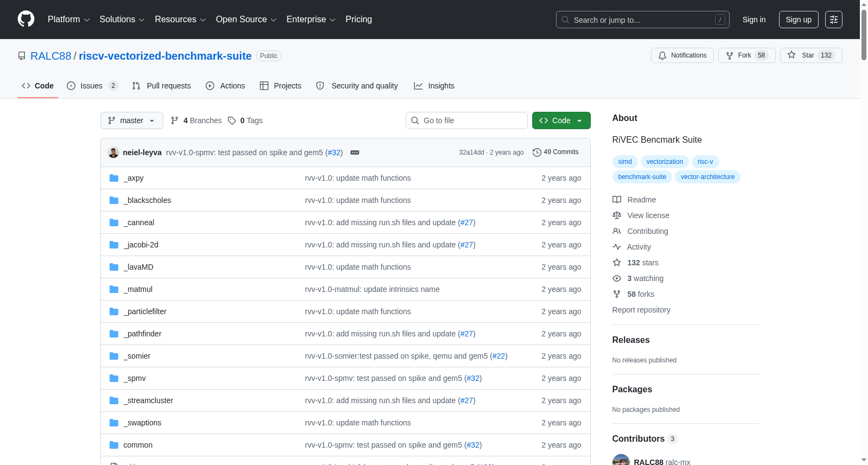Open the green Code dropdown button
This screenshot has height=465, width=868.
tap(561, 120)
